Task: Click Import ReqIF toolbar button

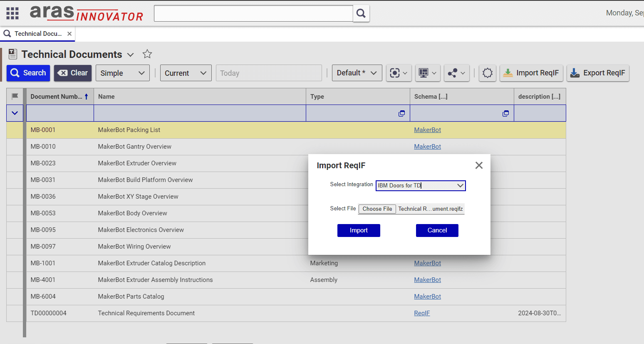Action: click(532, 73)
